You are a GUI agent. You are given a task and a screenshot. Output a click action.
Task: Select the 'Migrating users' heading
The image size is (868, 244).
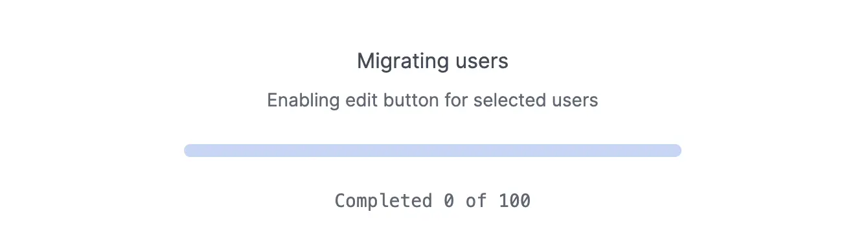[433, 62]
